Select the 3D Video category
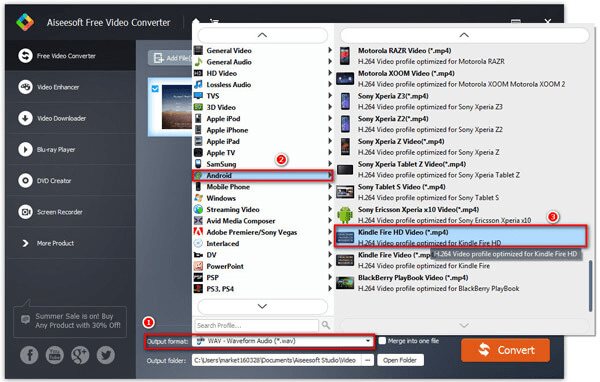The width and height of the screenshot is (600, 382). point(263,107)
